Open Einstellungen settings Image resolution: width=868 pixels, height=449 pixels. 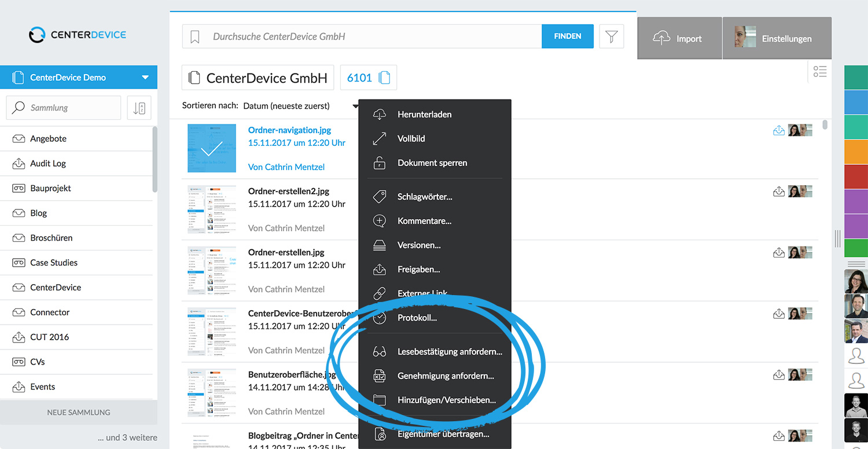777,38
